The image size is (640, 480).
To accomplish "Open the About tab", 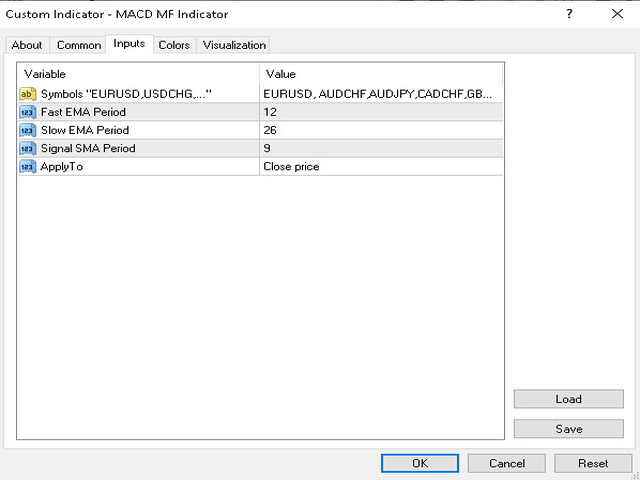I will 27,45.
